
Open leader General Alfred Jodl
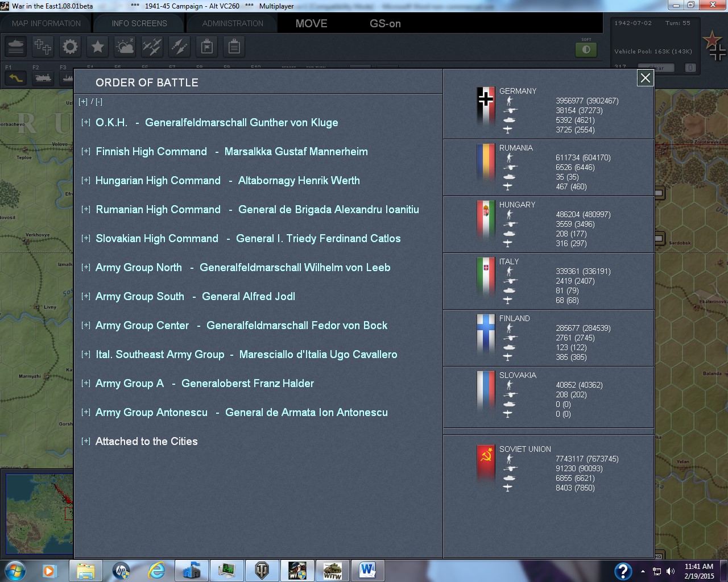click(249, 297)
